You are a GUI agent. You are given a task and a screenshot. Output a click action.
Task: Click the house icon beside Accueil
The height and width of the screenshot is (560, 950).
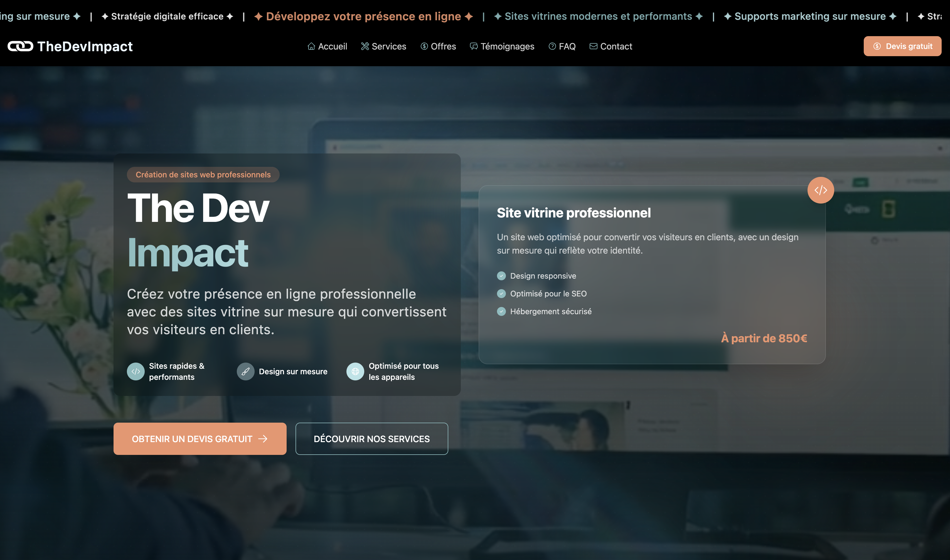[x=311, y=46]
